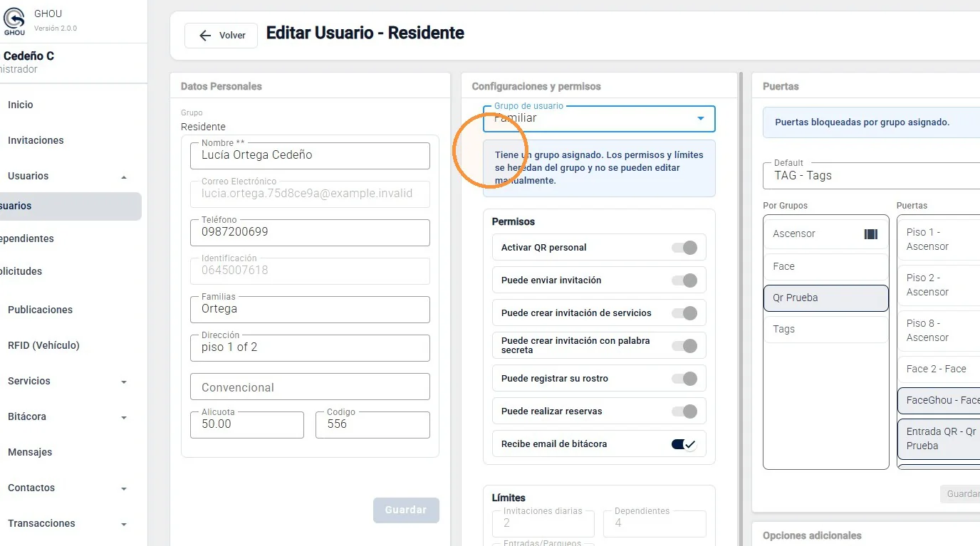Toggle Puede registrar su rostro switch
The image size is (980, 546).
click(684, 379)
